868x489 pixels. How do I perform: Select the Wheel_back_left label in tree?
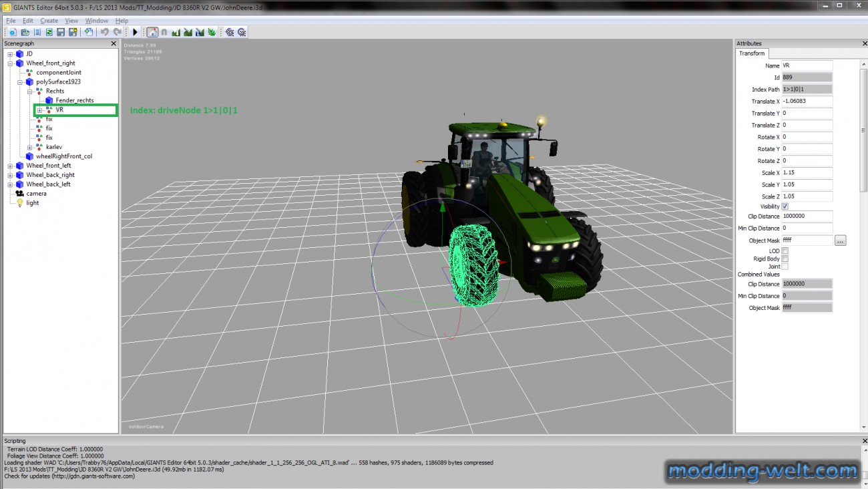click(49, 184)
